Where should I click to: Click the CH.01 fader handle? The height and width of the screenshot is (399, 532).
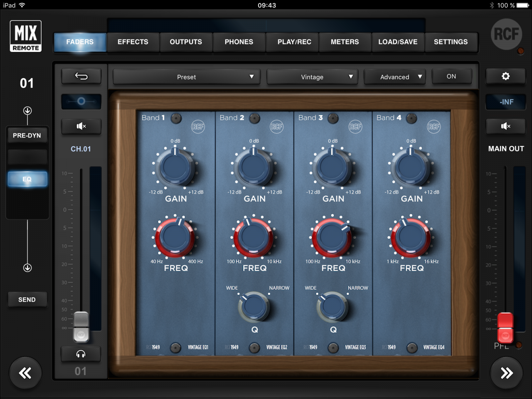[81, 326]
